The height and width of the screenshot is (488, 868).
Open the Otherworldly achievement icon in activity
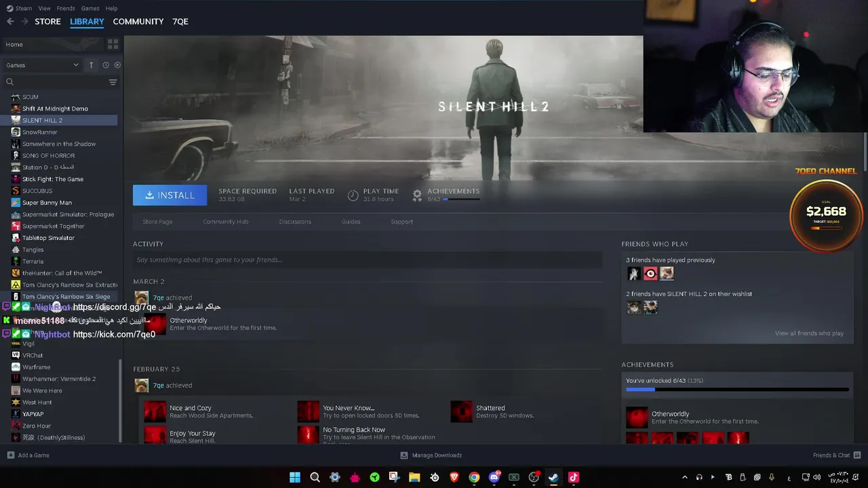[x=155, y=324]
